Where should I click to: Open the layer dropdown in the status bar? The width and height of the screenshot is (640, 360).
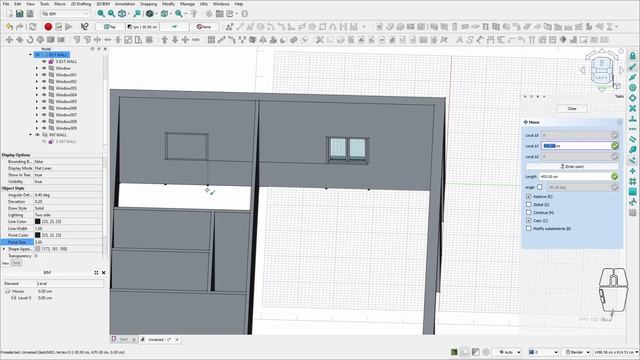542,352
